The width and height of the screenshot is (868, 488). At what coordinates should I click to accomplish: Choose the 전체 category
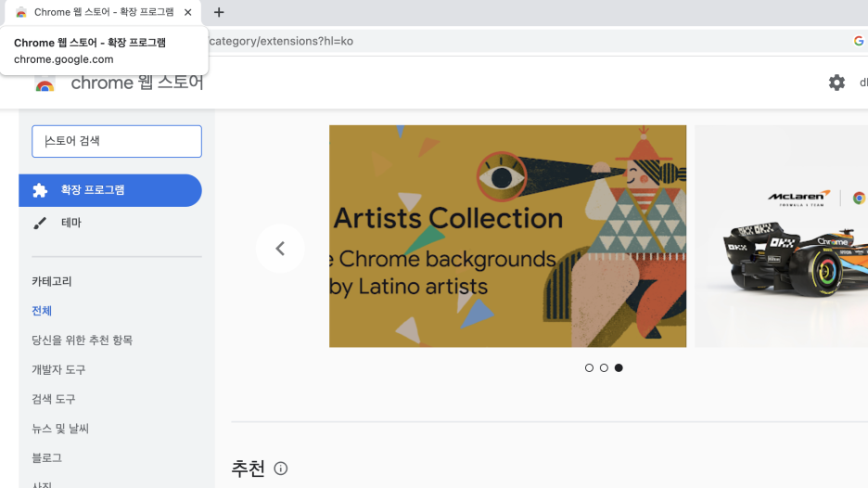coord(42,311)
